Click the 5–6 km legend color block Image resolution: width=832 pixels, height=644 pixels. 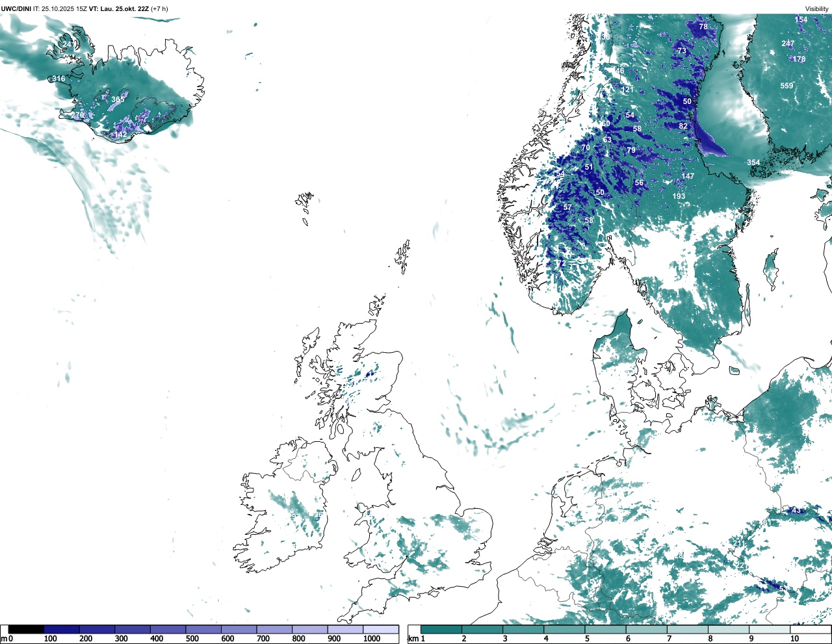pyautogui.click(x=606, y=629)
